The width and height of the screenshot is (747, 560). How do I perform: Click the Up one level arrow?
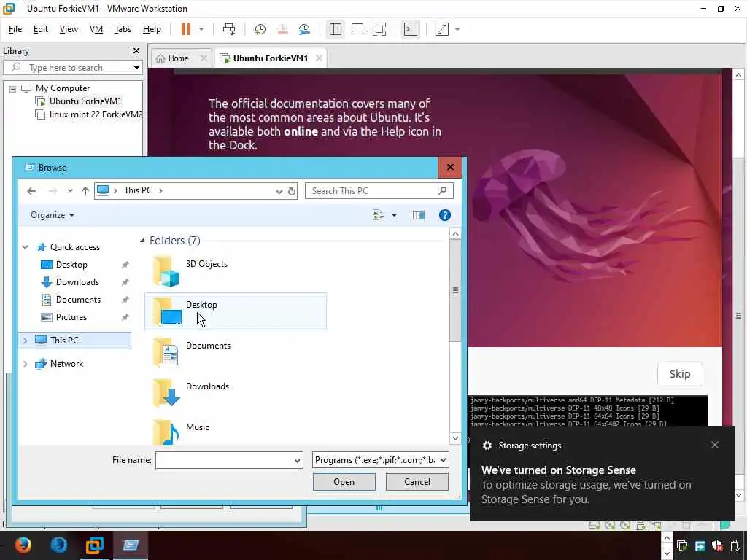pyautogui.click(x=85, y=191)
